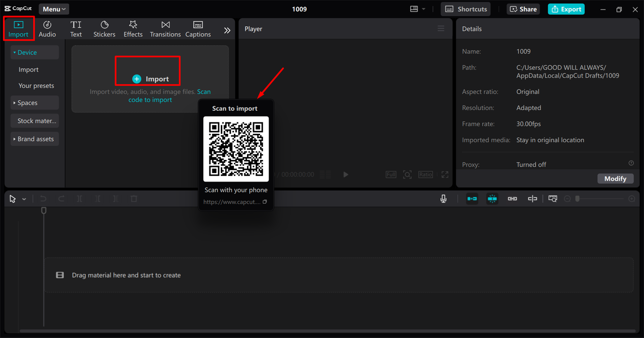Click the Share button
Image resolution: width=644 pixels, height=338 pixels.
(523, 9)
